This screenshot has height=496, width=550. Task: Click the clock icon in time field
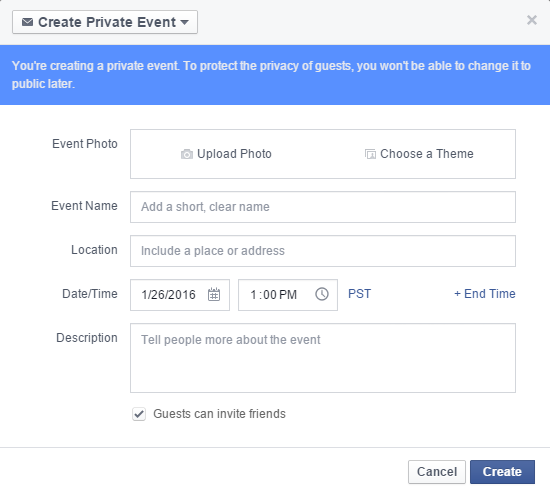[x=322, y=294]
